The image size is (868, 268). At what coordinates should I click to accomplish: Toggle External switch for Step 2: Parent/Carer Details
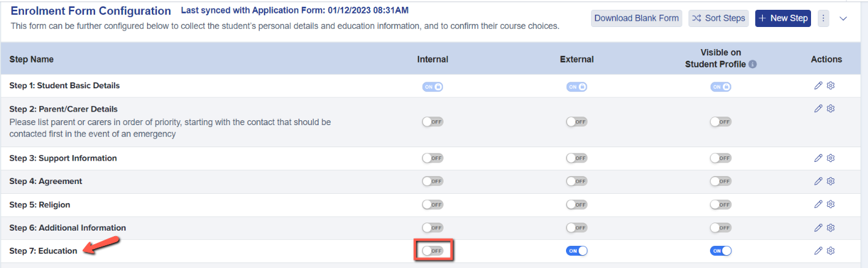[x=577, y=122]
